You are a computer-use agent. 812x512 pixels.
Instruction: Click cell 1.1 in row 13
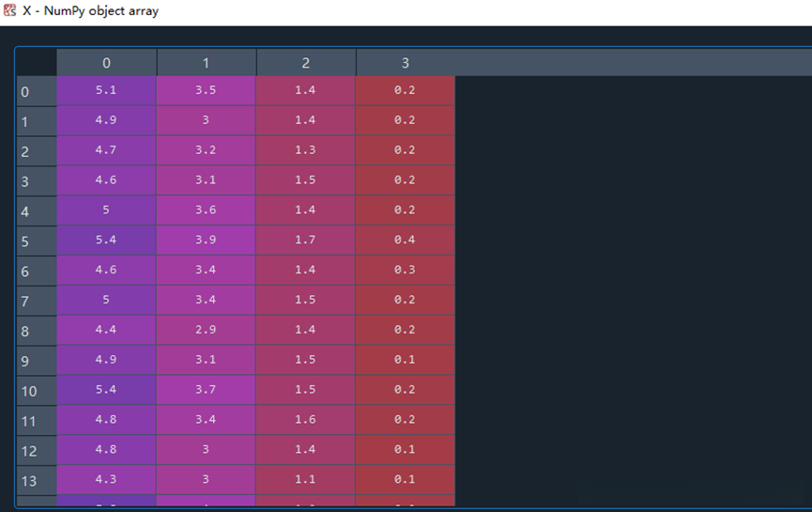pyautogui.click(x=305, y=480)
